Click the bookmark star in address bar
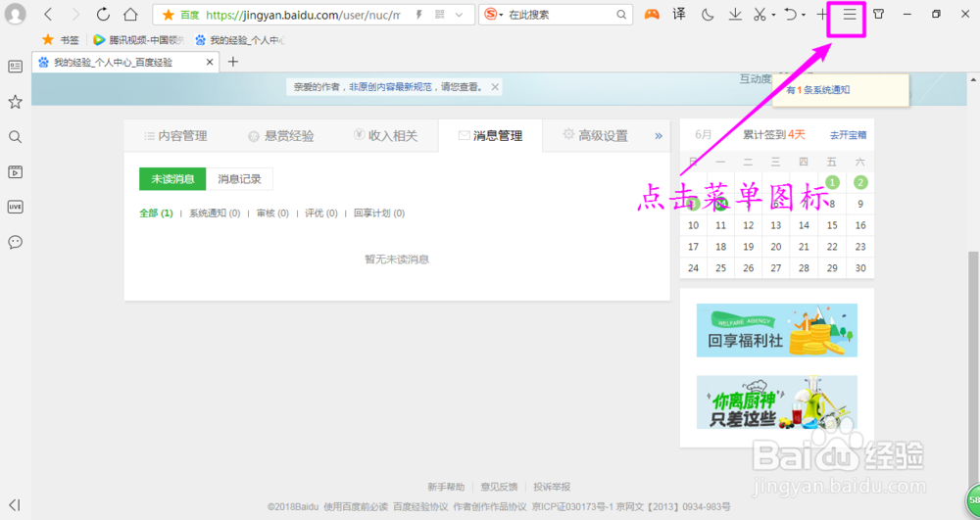This screenshot has height=520, width=980. (x=168, y=15)
